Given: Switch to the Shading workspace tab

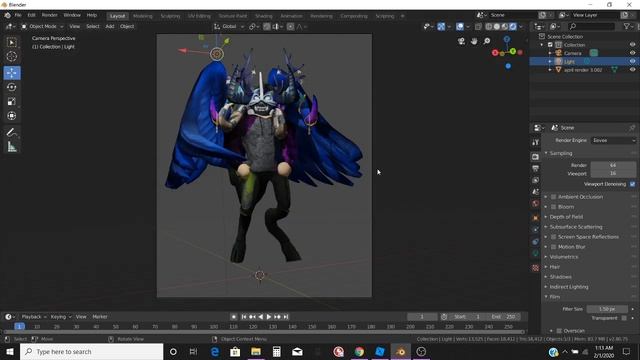Looking at the screenshot, I should (x=264, y=16).
